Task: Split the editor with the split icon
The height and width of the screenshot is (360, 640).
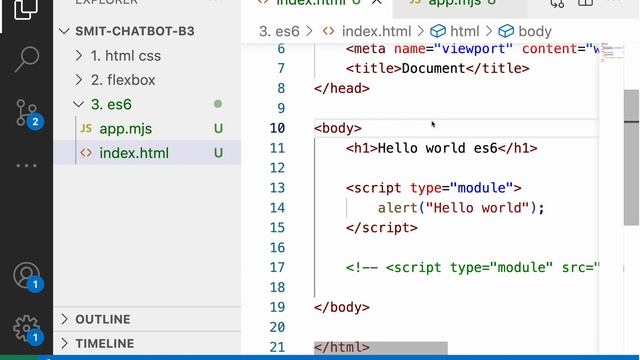Action: (x=585, y=3)
